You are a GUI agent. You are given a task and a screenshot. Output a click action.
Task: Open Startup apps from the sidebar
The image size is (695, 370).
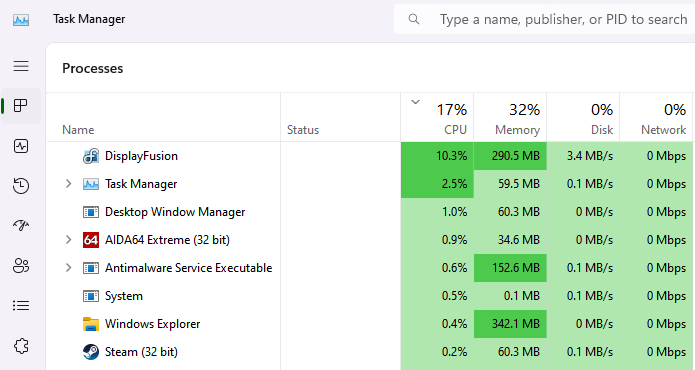[21, 226]
